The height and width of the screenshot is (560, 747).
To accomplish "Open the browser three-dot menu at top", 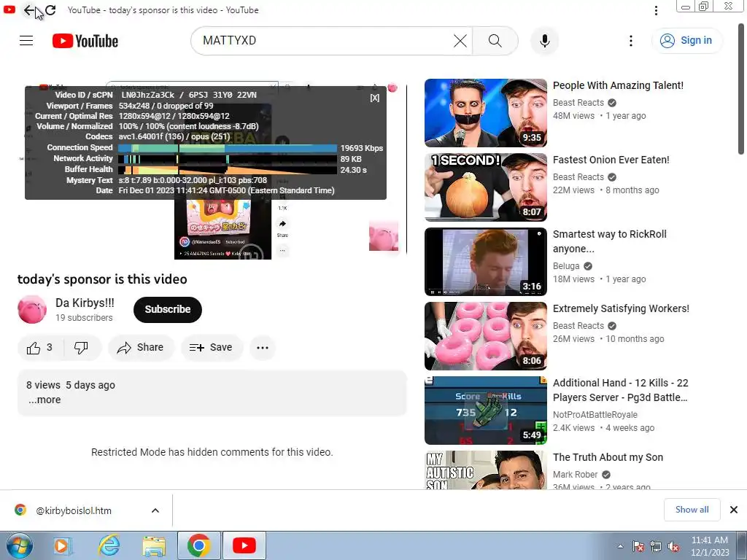I will pyautogui.click(x=656, y=10).
